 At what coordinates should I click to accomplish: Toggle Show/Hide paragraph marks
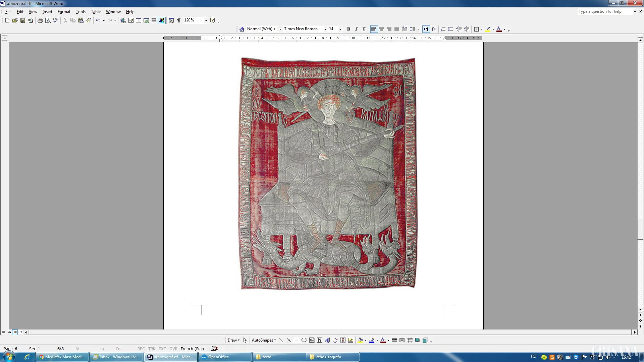(x=179, y=20)
